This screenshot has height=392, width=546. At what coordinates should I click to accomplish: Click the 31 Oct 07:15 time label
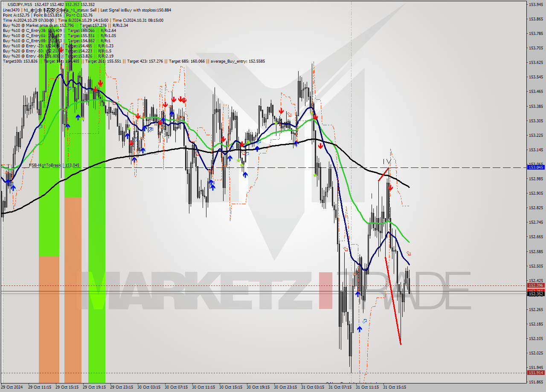(x=340, y=387)
